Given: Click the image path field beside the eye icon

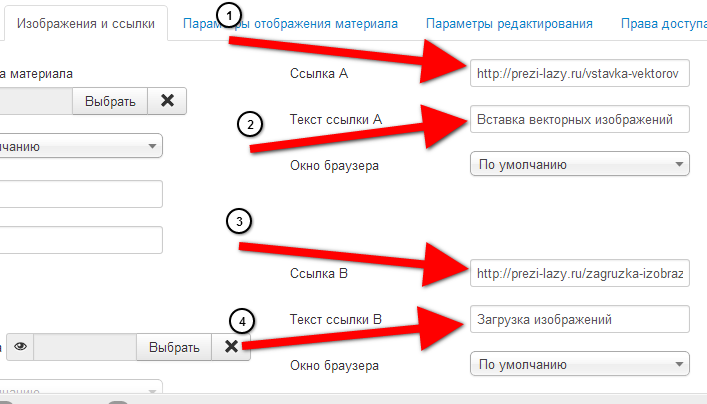Looking at the screenshot, I should [84, 347].
